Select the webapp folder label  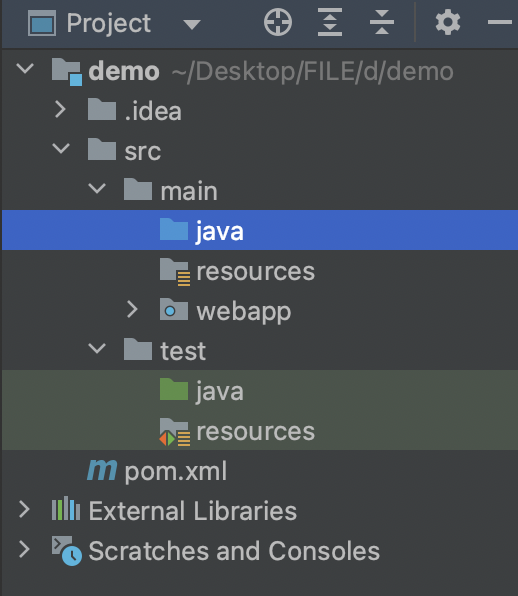[x=244, y=312]
